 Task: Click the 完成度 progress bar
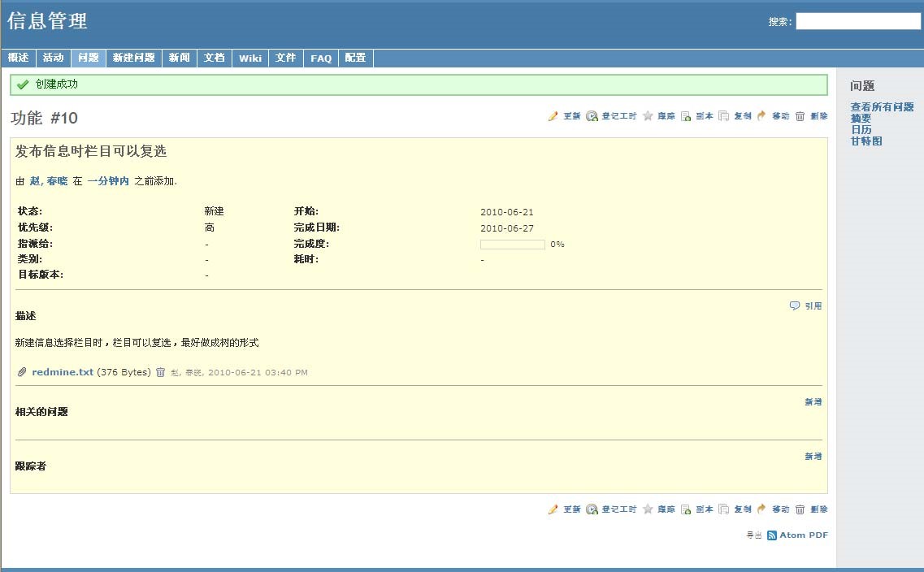click(513, 245)
